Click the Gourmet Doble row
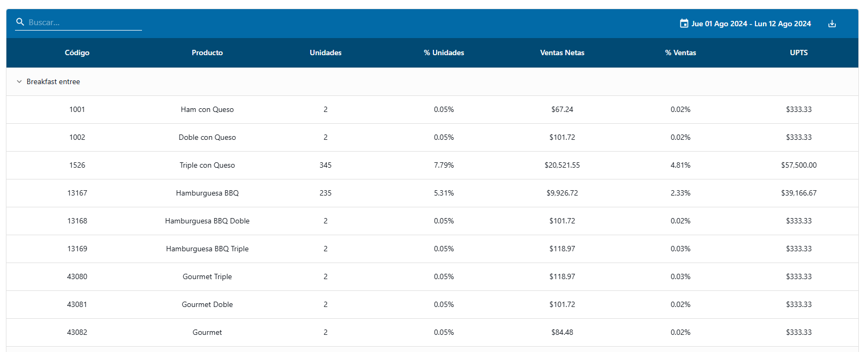This screenshot has height=352, width=868. click(x=207, y=304)
